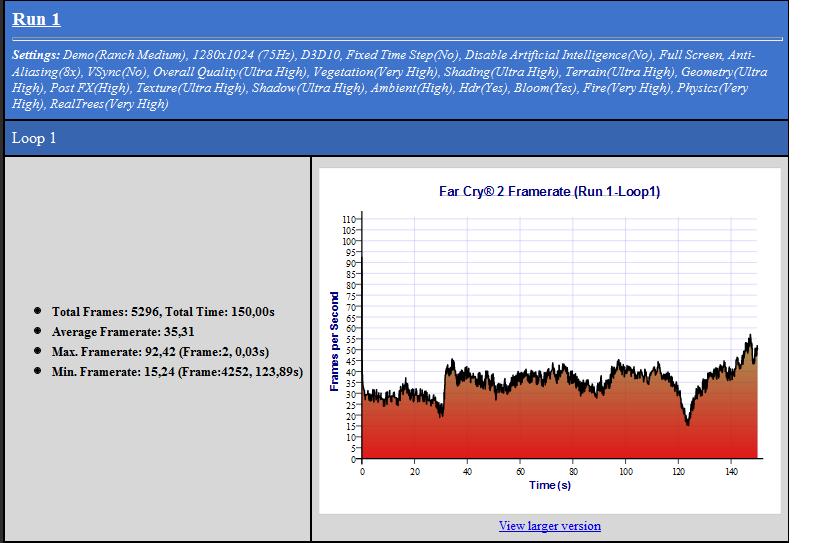This screenshot has height=543, width=840.
Task: Click 'Max. Framerate: 92,42' entry
Action: [160, 352]
